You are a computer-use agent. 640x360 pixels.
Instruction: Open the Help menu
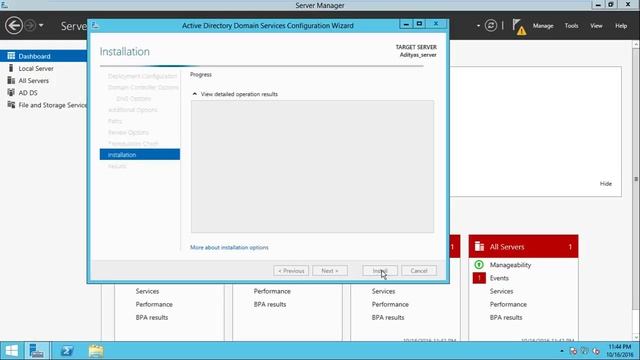pos(621,26)
